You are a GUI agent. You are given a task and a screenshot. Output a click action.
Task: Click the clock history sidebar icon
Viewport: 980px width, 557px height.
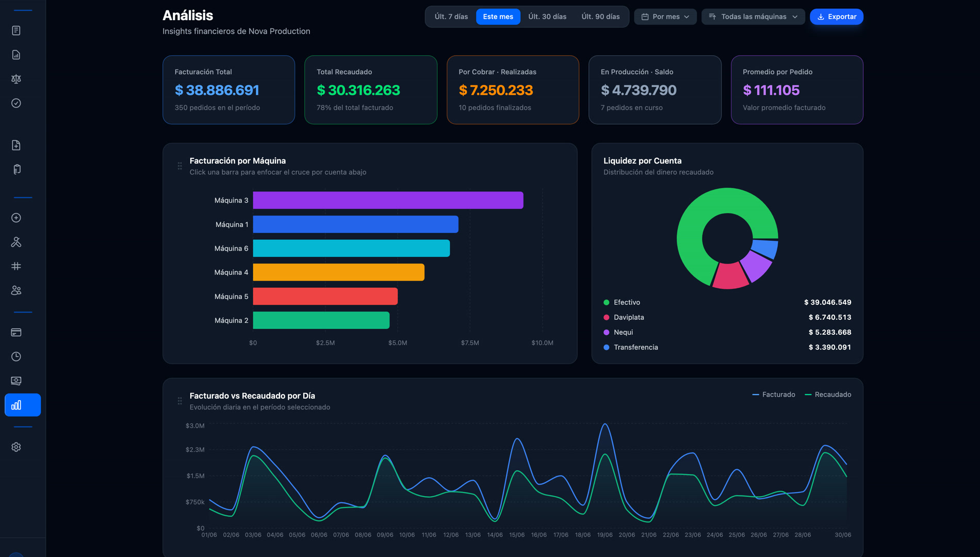(x=16, y=356)
